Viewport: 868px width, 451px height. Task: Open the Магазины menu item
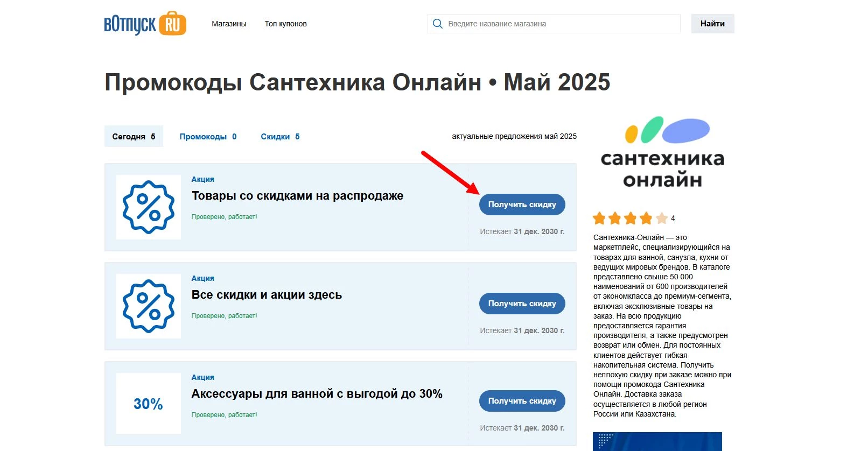coord(229,24)
